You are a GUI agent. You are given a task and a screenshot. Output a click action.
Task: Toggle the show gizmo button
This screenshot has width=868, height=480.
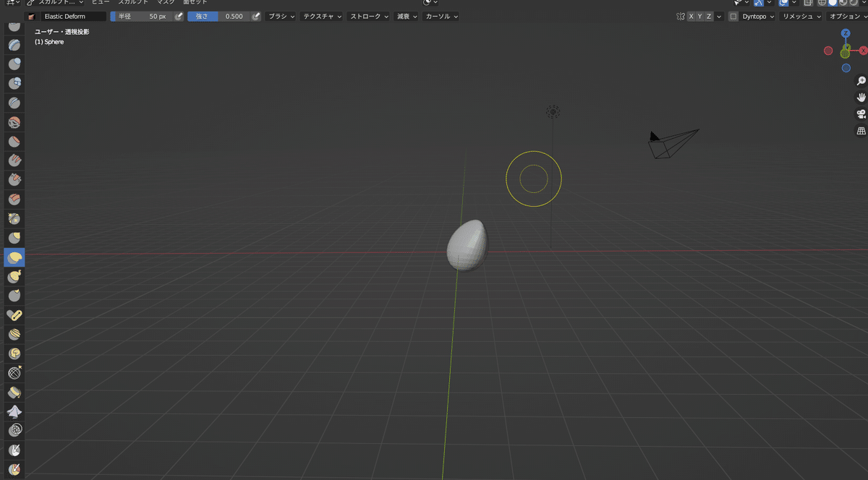tap(757, 3)
